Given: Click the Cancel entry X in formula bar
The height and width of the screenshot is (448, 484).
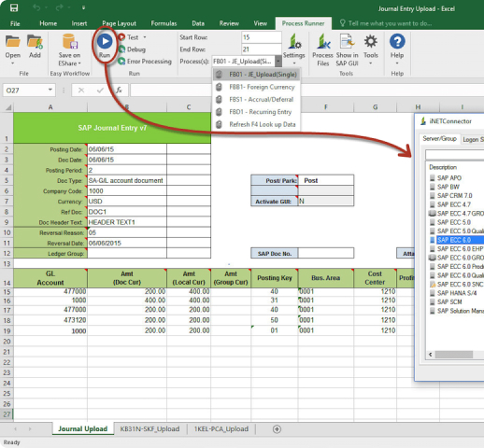Looking at the screenshot, I should click(81, 91).
